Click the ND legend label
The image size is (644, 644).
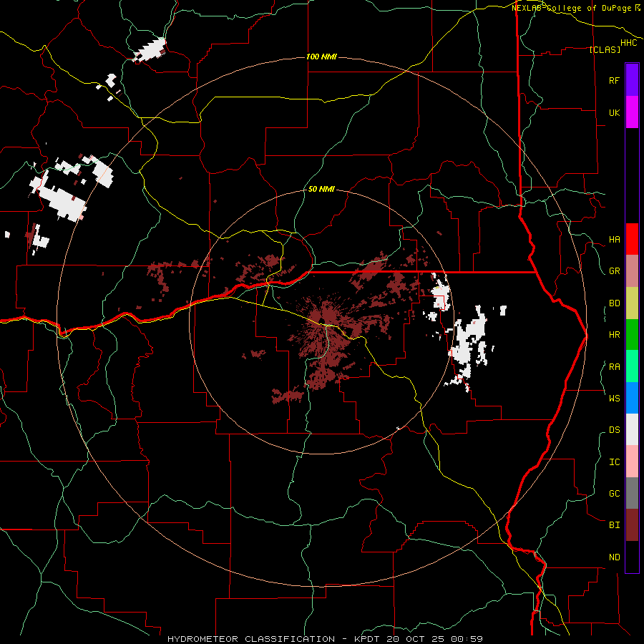(614, 557)
